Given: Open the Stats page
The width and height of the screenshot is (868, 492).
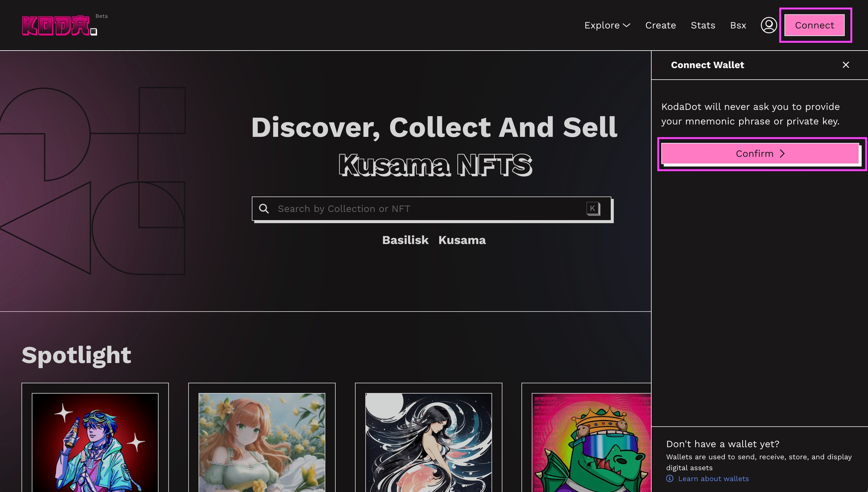Looking at the screenshot, I should pos(703,25).
